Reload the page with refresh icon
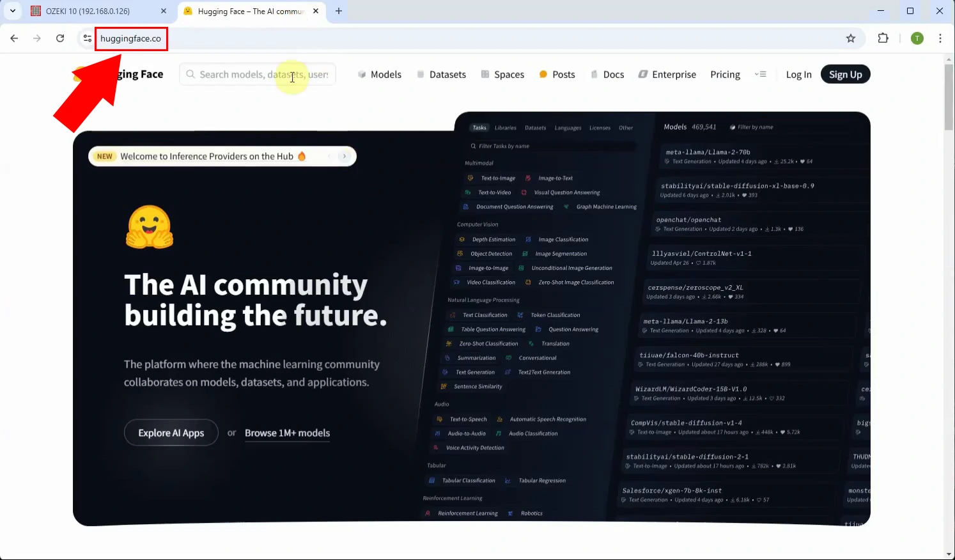Viewport: 955px width, 560px height. (60, 38)
